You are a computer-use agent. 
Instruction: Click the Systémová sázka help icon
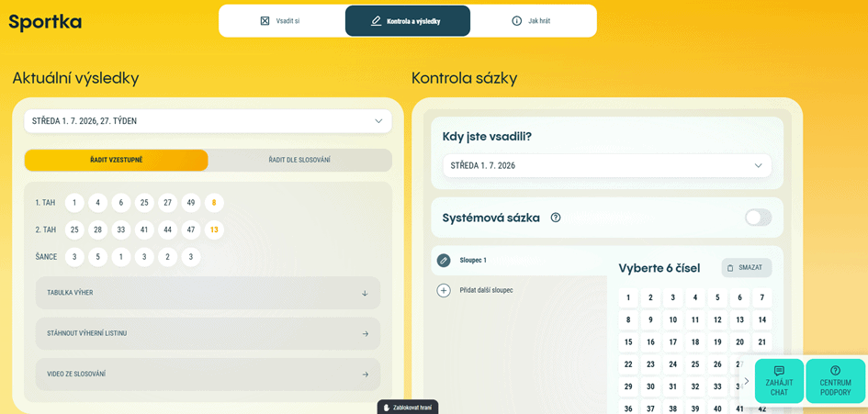coord(556,218)
